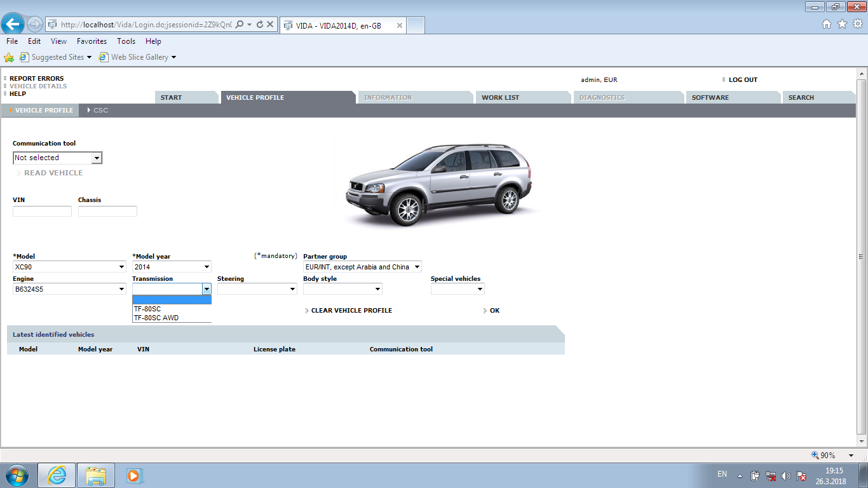868x488 pixels.
Task: Click Internet Explorer taskbar icon
Action: (57, 475)
